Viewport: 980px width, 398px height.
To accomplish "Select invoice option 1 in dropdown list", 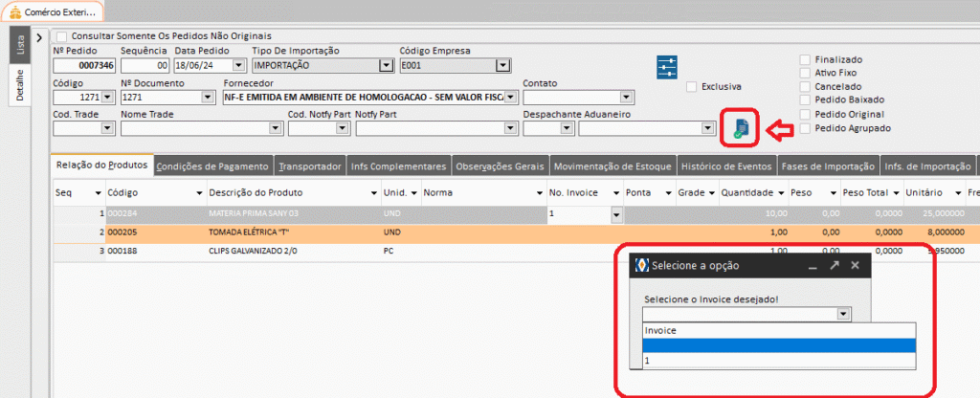I will (x=779, y=361).
